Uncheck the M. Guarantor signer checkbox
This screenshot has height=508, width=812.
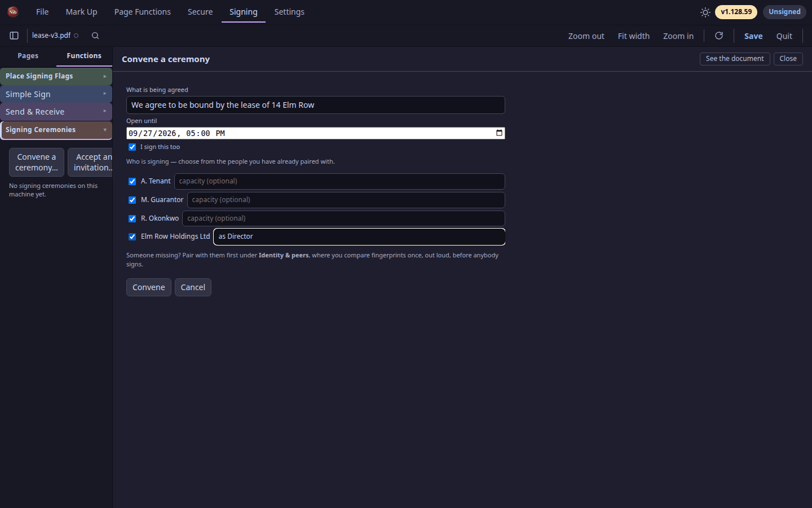pyautogui.click(x=132, y=200)
